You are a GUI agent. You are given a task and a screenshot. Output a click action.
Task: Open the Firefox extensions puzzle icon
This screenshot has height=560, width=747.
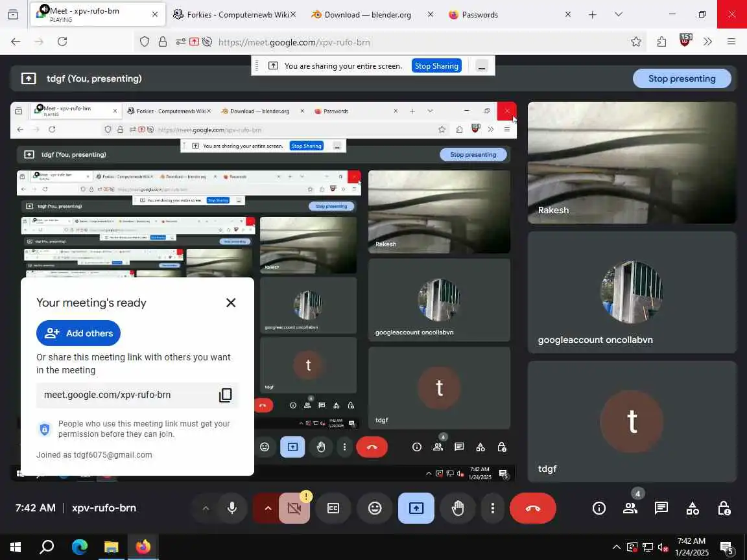click(x=661, y=42)
